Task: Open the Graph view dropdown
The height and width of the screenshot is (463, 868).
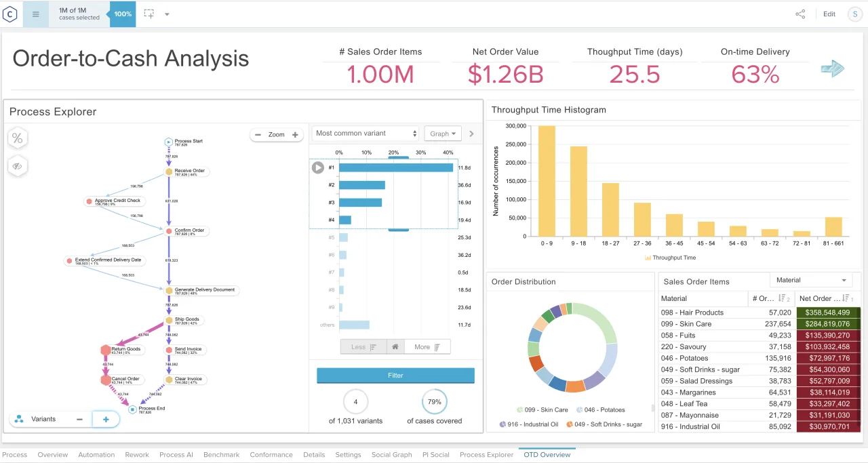Action: coord(442,133)
